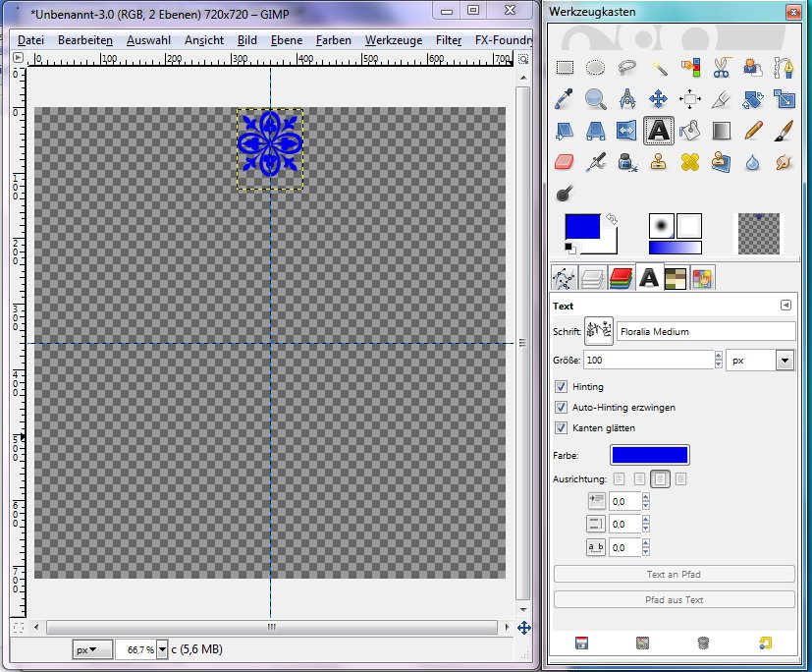Toggle the Hinting checkbox
Viewport: 812px width, 672px height.
[x=561, y=386]
